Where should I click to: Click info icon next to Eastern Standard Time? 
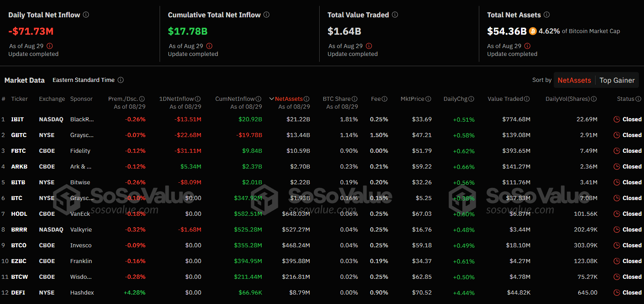121,80
